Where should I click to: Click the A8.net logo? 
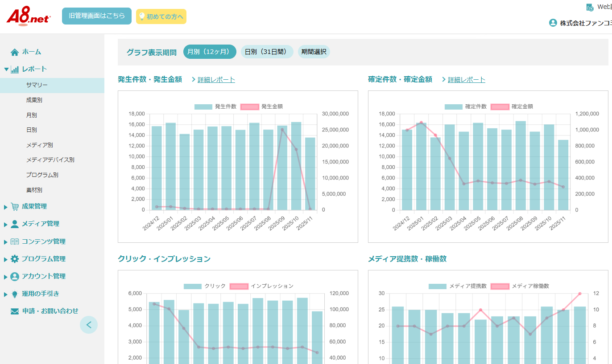(29, 17)
